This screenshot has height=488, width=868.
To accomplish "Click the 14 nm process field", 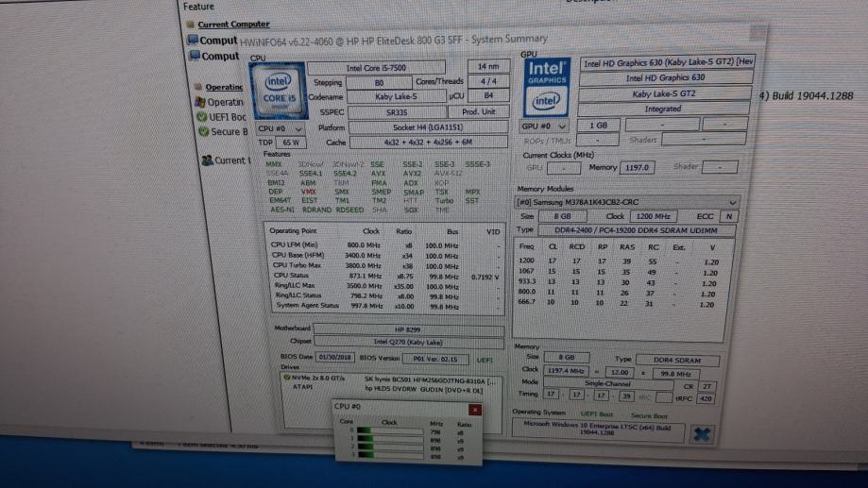I will click(488, 66).
